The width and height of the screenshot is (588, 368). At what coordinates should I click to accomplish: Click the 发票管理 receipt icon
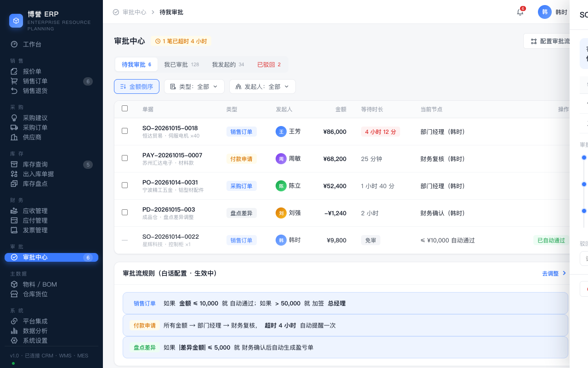(14, 230)
